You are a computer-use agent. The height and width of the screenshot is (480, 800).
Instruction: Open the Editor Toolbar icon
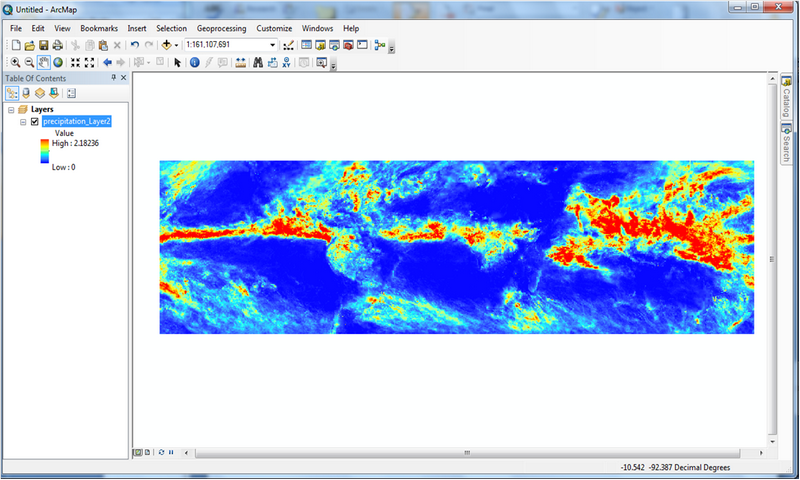click(x=288, y=45)
